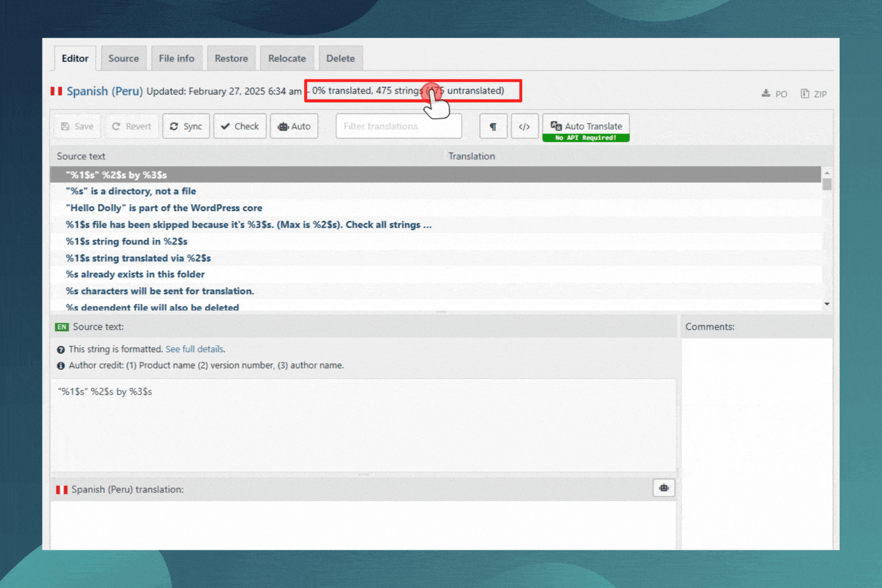Open the See full details link
This screenshot has height=588, width=882.
tap(195, 349)
